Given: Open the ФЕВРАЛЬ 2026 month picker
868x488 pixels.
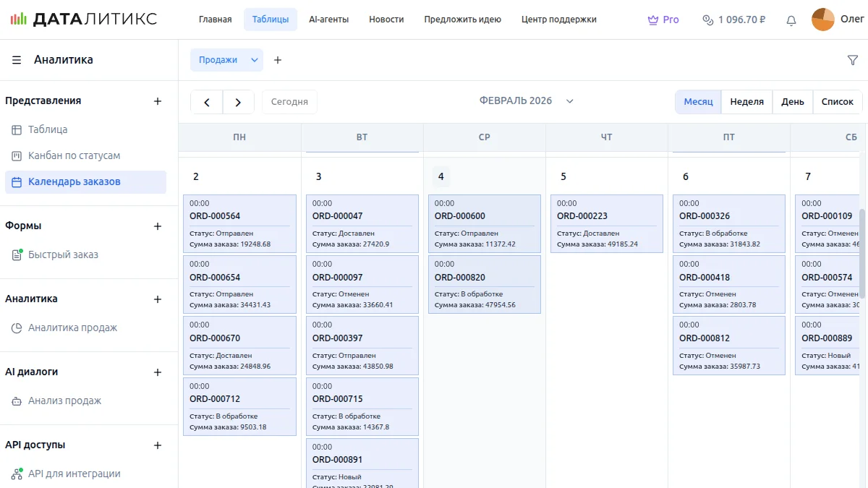Looking at the screenshot, I should tap(526, 101).
